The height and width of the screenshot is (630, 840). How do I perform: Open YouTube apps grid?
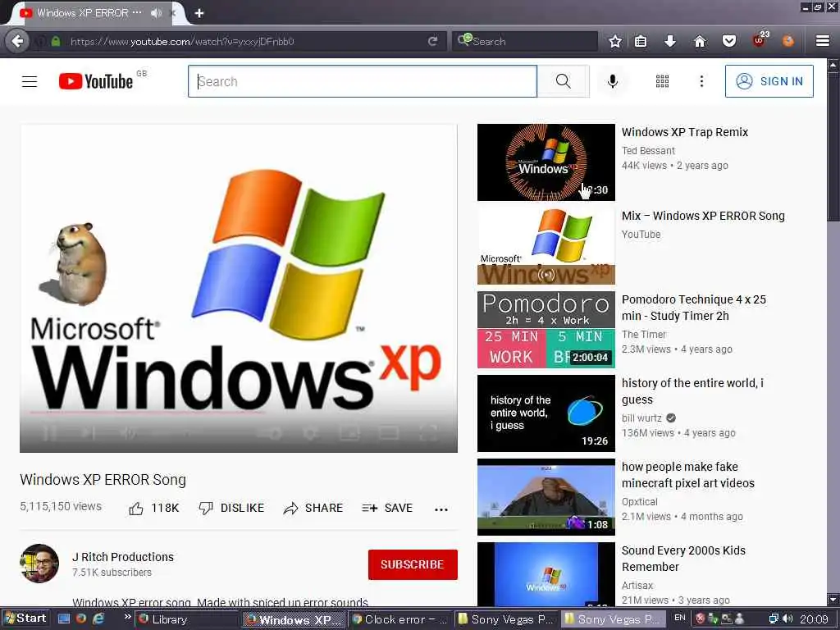pyautogui.click(x=662, y=81)
